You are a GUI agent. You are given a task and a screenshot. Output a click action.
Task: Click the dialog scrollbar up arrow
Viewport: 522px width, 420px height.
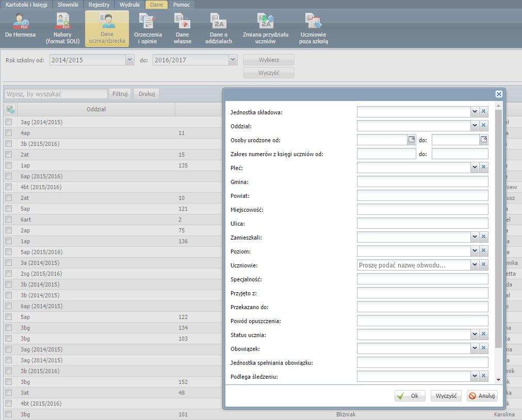pos(498,106)
